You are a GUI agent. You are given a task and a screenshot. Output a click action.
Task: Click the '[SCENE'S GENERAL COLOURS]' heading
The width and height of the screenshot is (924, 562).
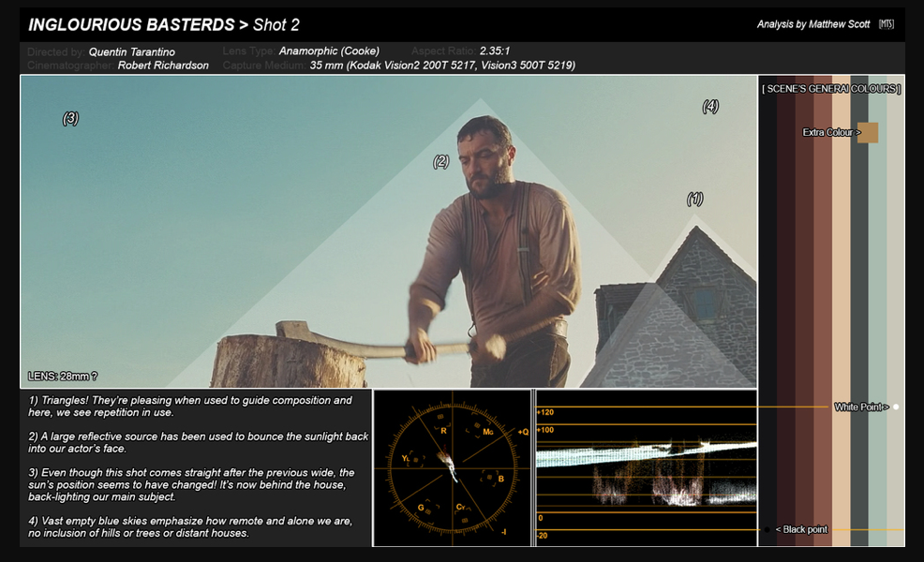(x=831, y=89)
